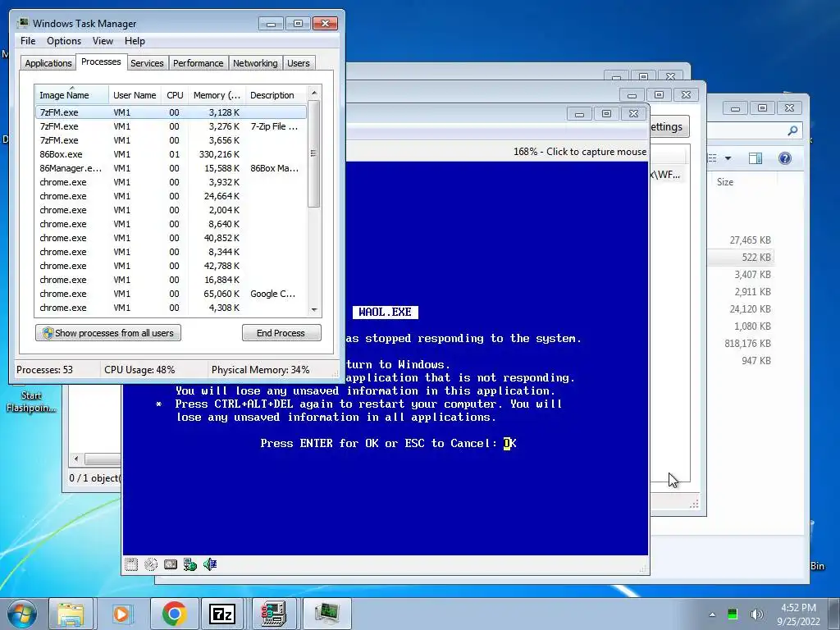Click the 86Box floppy drive status icon

[x=131, y=564]
